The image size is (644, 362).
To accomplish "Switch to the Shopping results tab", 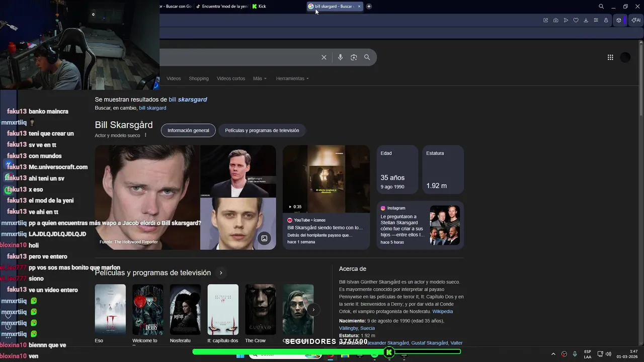I will tap(199, 78).
